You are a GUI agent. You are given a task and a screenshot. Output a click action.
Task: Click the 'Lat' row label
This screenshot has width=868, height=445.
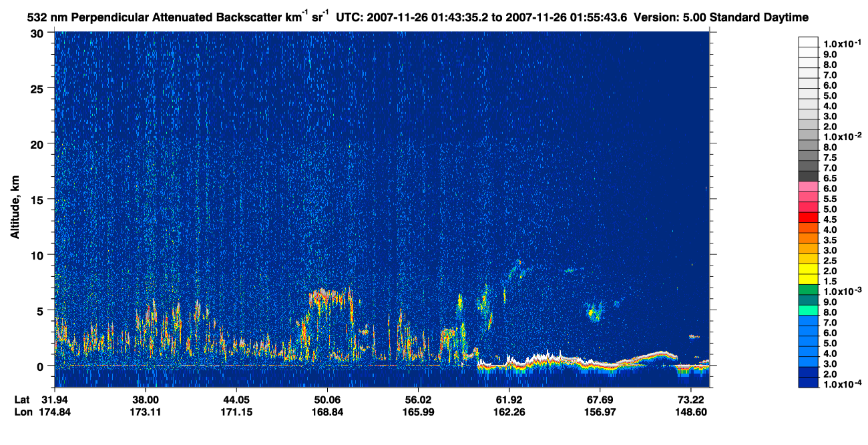tap(21, 400)
